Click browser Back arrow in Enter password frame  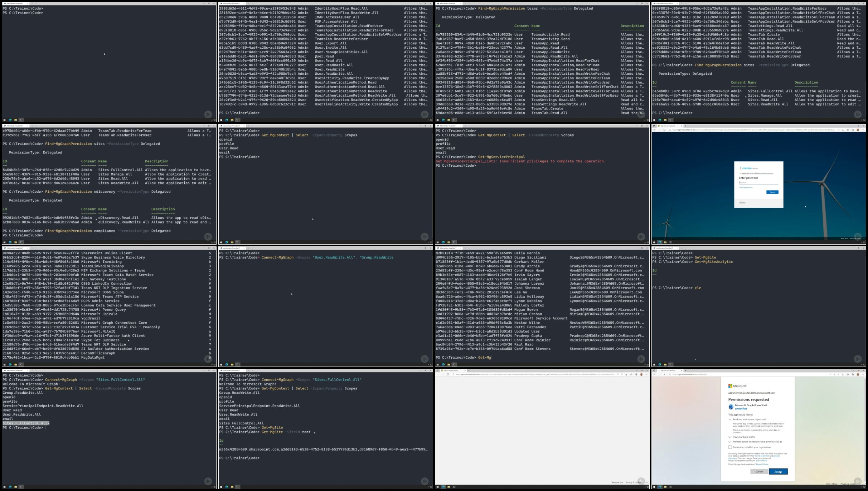click(655, 130)
